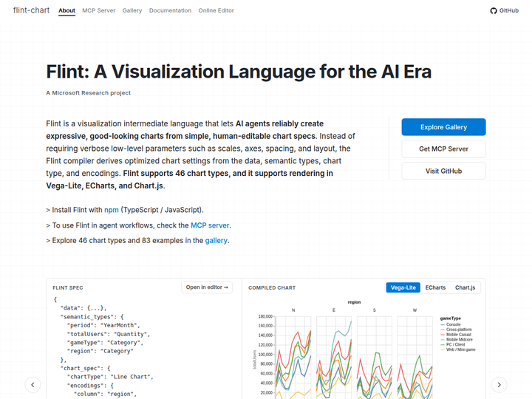Click Open in editor button

(207, 287)
